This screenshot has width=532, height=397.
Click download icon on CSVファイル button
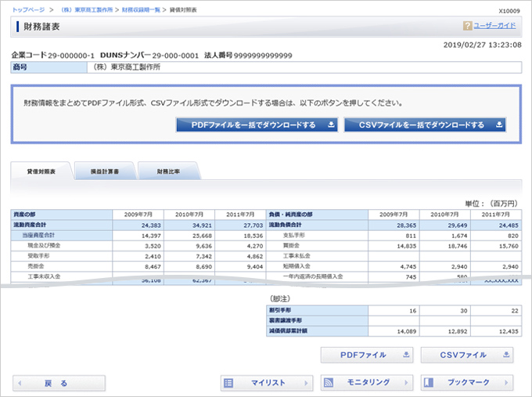pyautogui.click(x=506, y=355)
